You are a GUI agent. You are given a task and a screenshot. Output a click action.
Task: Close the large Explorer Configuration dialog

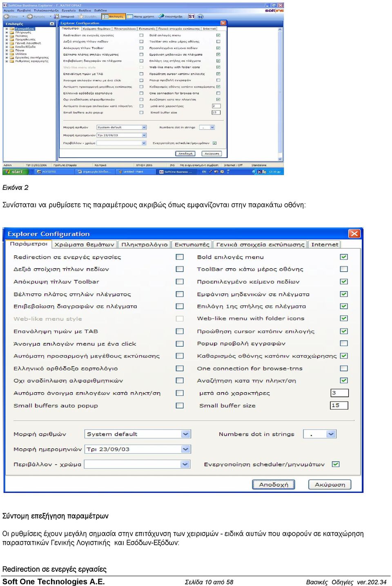(354, 234)
